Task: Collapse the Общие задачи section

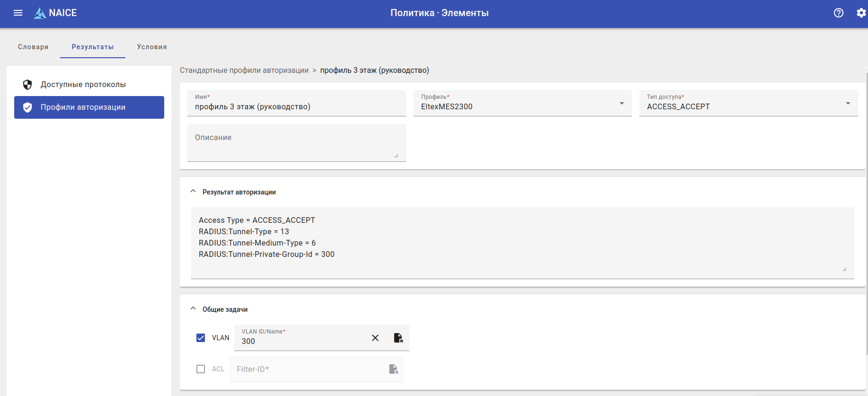Action: point(193,308)
